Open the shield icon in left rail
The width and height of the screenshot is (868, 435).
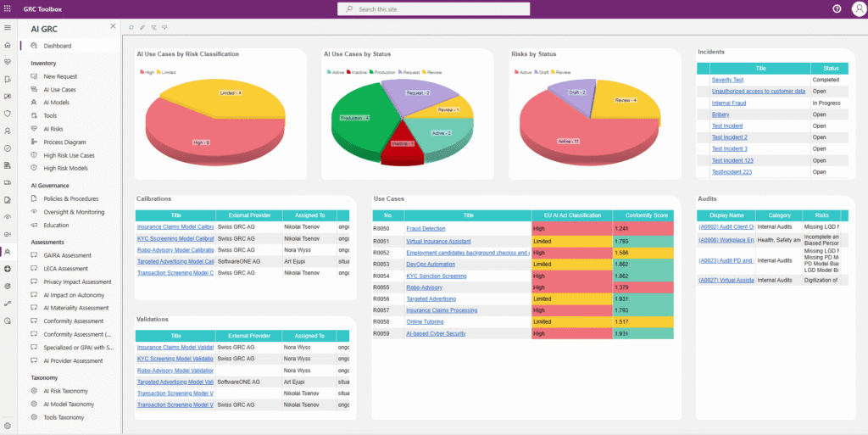click(7, 114)
